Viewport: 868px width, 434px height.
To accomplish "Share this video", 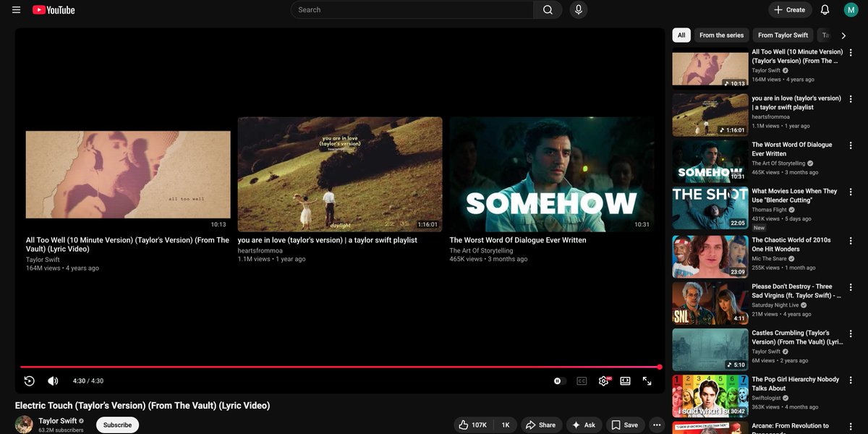I will click(541, 425).
